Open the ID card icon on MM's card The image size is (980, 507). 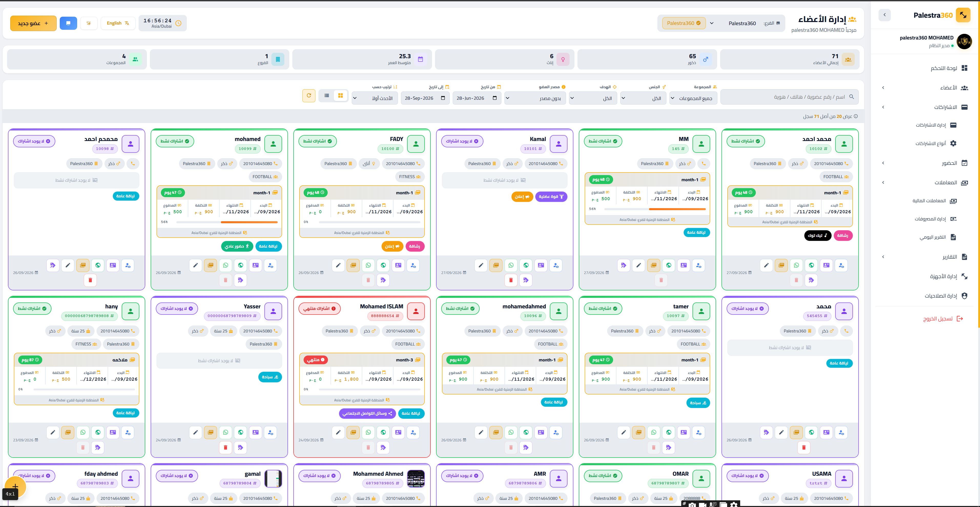[x=684, y=265]
